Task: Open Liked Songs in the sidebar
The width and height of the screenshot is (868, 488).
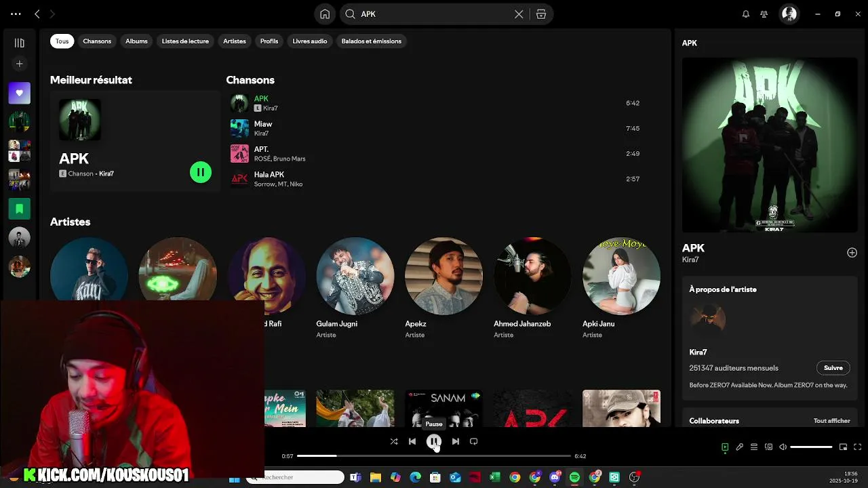Action: (x=20, y=93)
